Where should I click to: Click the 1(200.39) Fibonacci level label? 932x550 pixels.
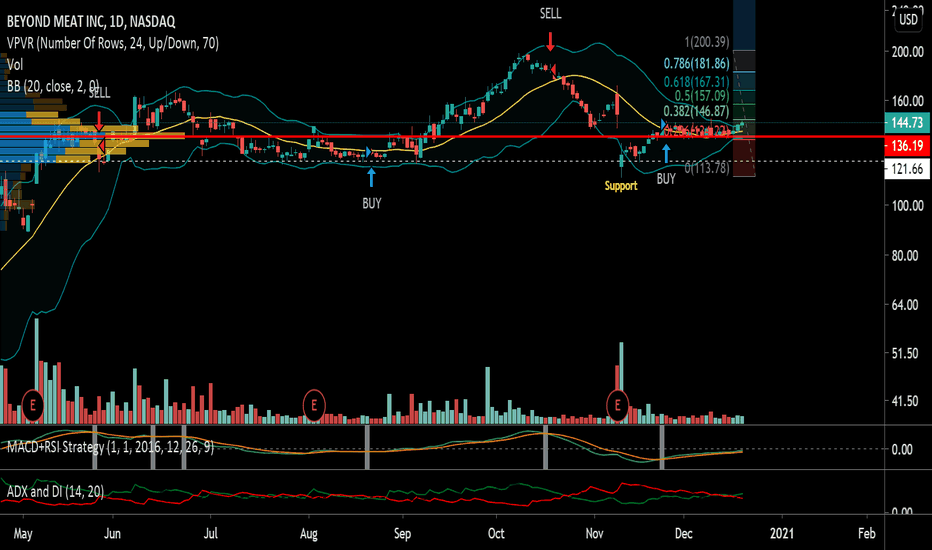coord(707,42)
